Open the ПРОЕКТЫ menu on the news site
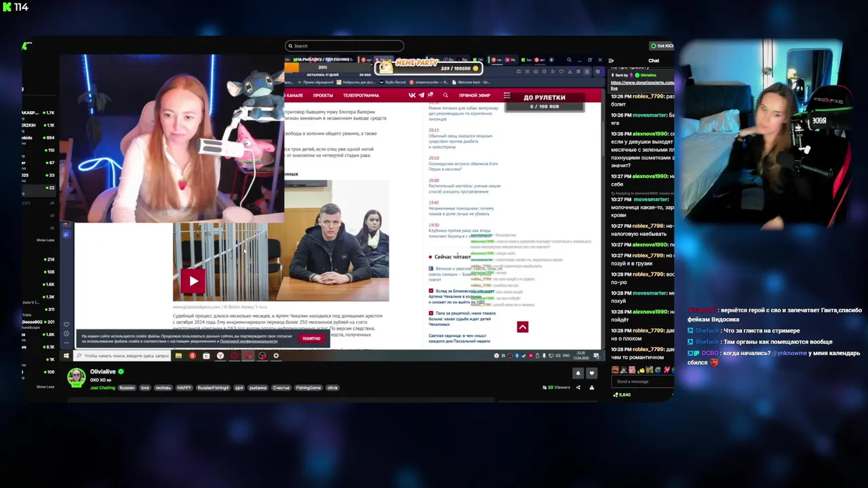This screenshot has height=488, width=868. [x=323, y=96]
